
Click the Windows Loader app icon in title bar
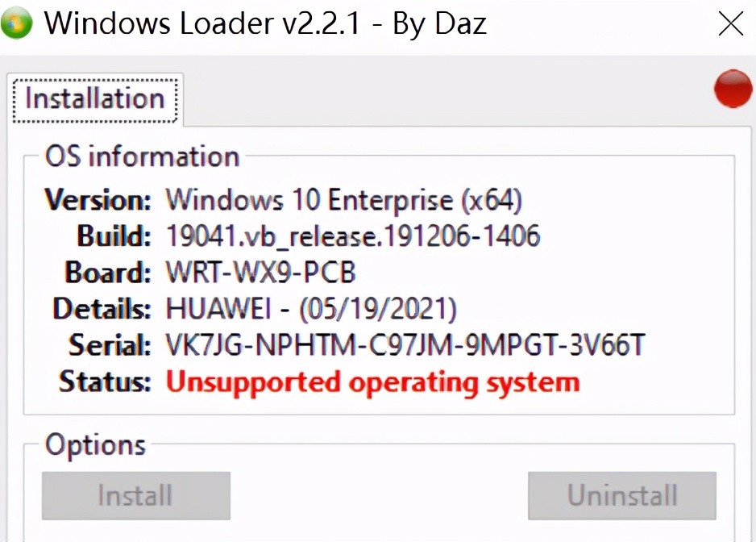[17, 23]
